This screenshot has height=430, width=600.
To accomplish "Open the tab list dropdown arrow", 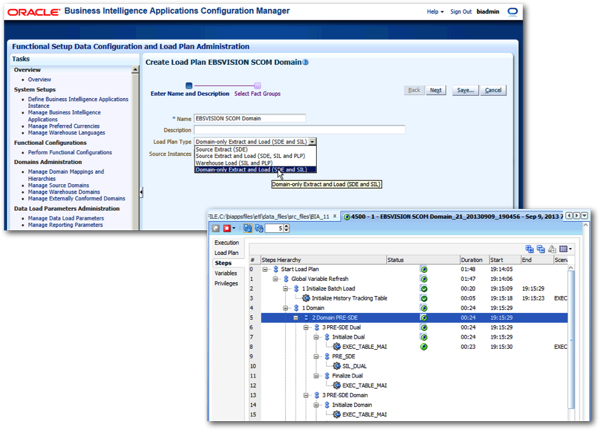I will click(x=584, y=216).
